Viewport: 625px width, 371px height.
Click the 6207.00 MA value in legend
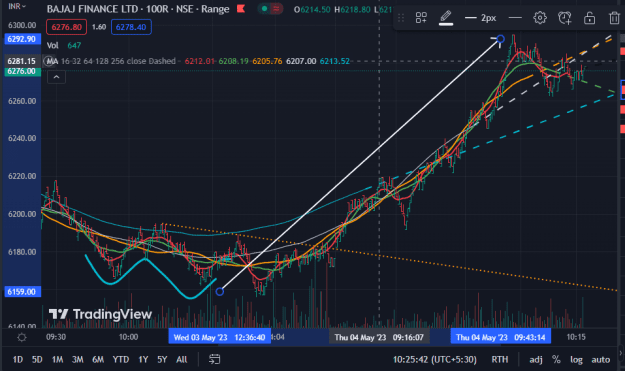coord(301,61)
